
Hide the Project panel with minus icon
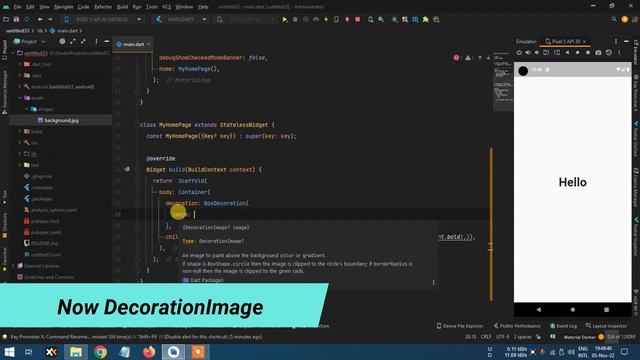[x=107, y=41]
